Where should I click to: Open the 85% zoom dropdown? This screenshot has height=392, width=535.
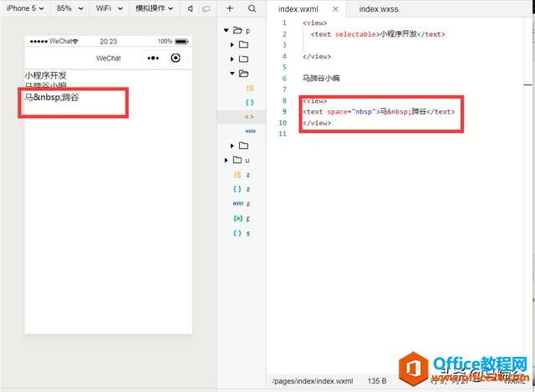coord(70,8)
